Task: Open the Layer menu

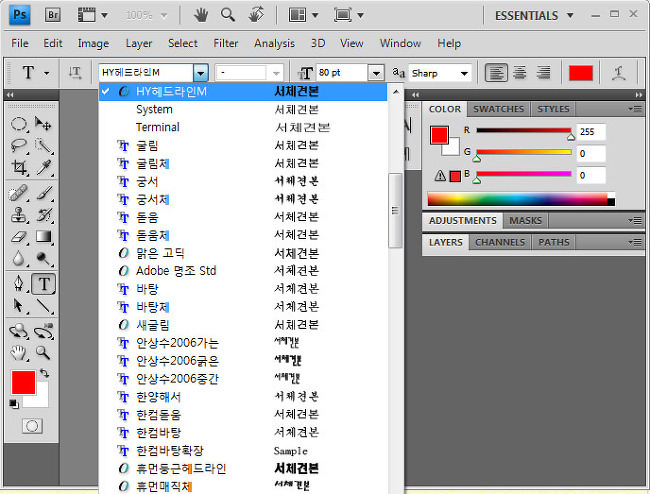Action: [x=139, y=44]
